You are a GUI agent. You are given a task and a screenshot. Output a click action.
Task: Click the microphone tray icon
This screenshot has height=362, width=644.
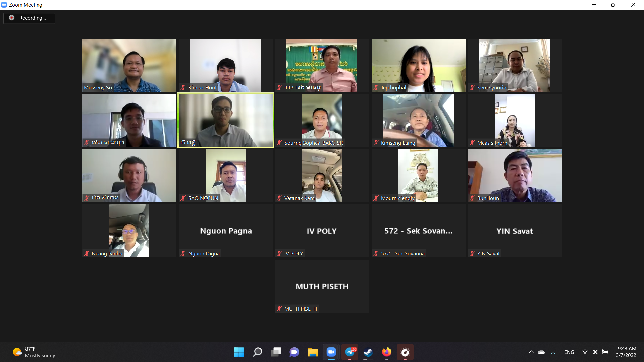553,352
